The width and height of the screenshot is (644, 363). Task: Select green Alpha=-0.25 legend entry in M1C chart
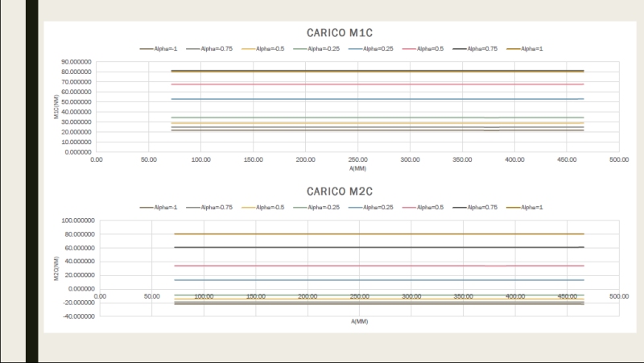(x=320, y=48)
